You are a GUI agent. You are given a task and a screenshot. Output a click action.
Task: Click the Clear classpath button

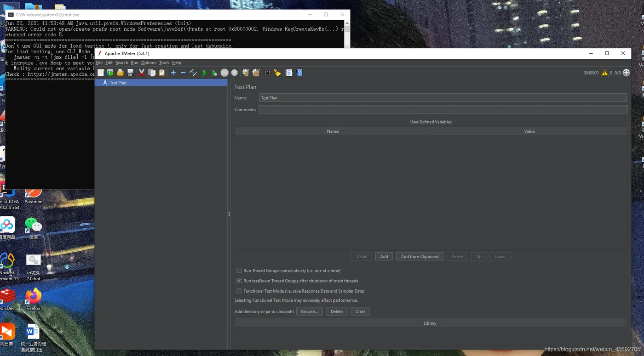pyautogui.click(x=360, y=311)
